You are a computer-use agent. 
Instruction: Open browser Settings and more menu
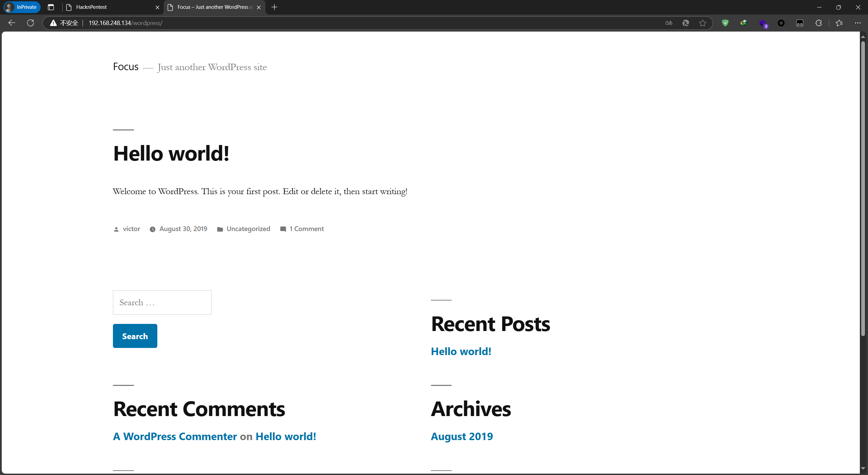tap(858, 23)
